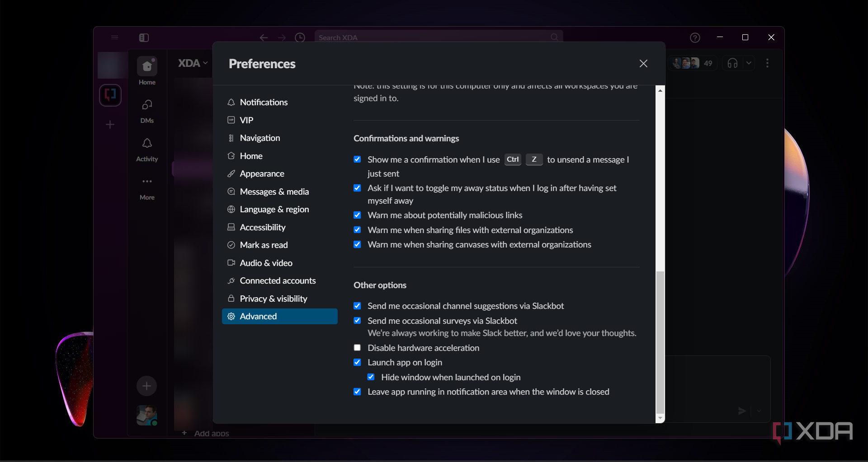
Task: Click the Privacy lock icon
Action: pos(231,299)
